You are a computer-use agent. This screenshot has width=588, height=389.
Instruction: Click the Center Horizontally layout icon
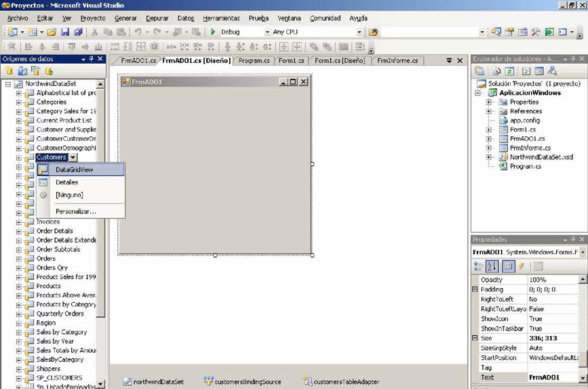(x=284, y=47)
